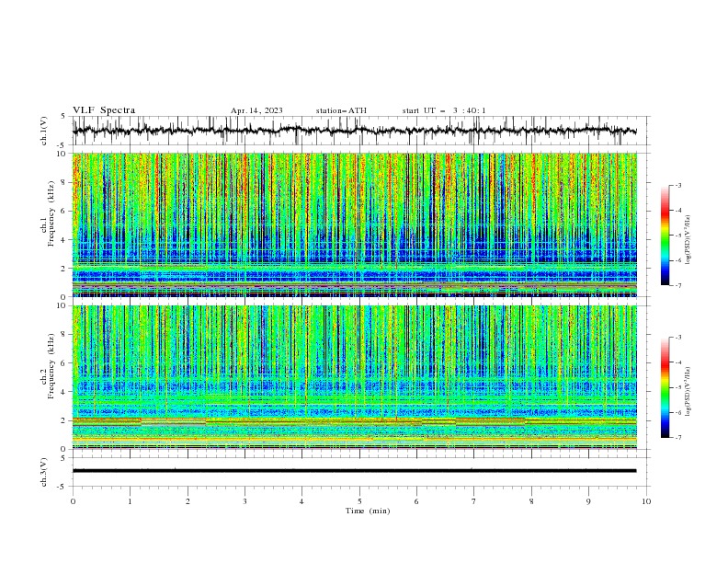
Task: Click the "-7" value on ch.2 colorbar
Action: (678, 438)
